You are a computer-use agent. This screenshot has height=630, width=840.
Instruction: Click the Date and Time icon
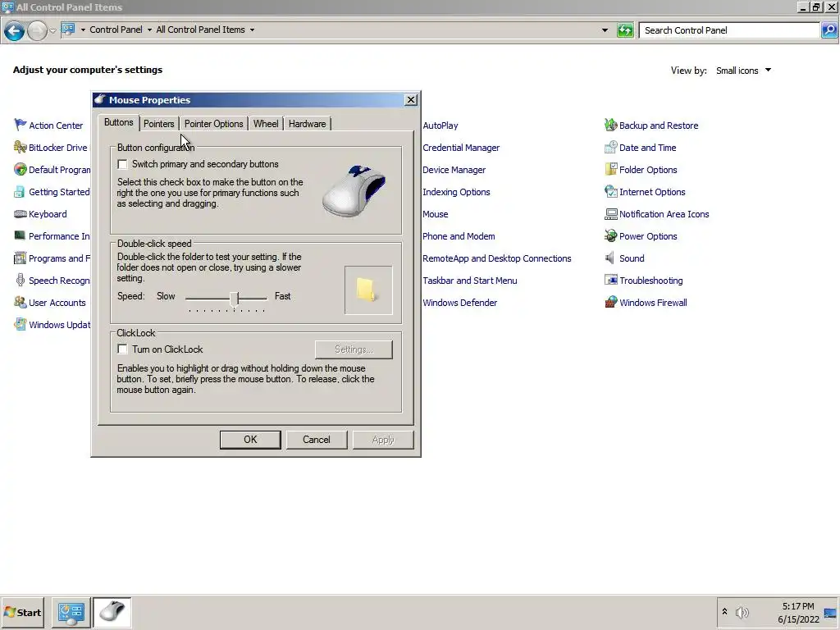tap(610, 148)
